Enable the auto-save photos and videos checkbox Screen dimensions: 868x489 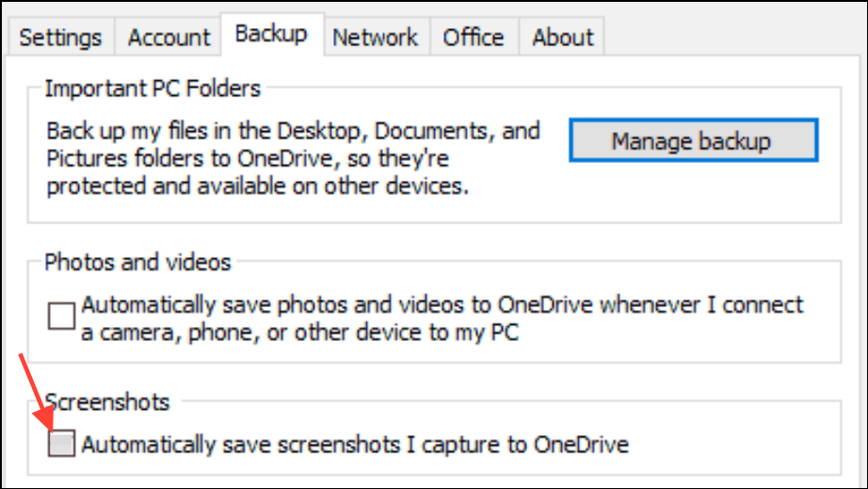click(x=62, y=317)
